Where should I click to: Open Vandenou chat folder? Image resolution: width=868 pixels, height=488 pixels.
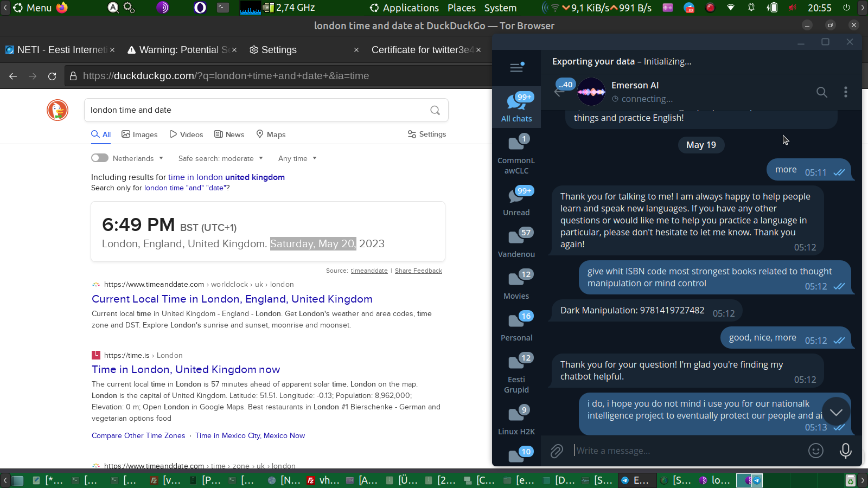point(516,242)
